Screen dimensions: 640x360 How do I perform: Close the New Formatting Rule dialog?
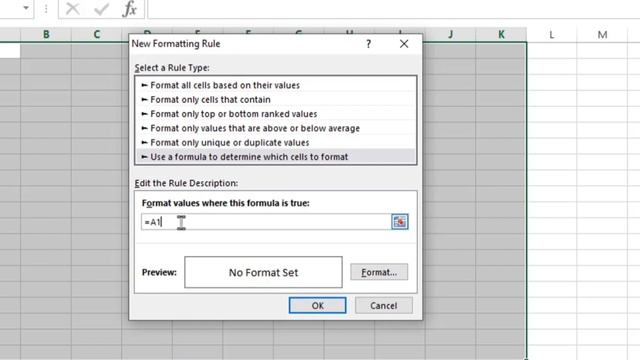404,44
